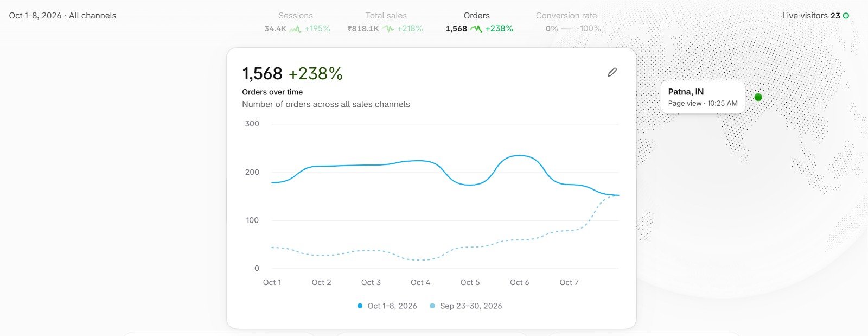
Task: Click the ₹818.1K total sales value
Action: click(363, 29)
